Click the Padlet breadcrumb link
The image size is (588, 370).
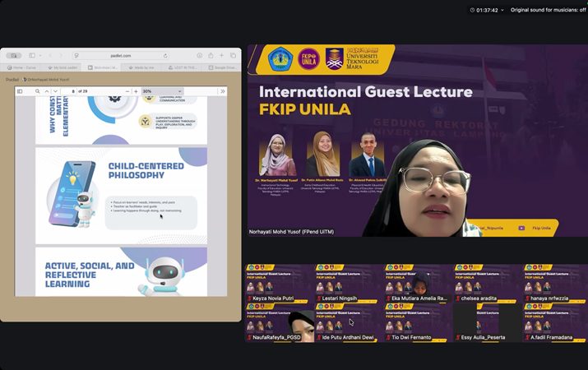click(12, 80)
